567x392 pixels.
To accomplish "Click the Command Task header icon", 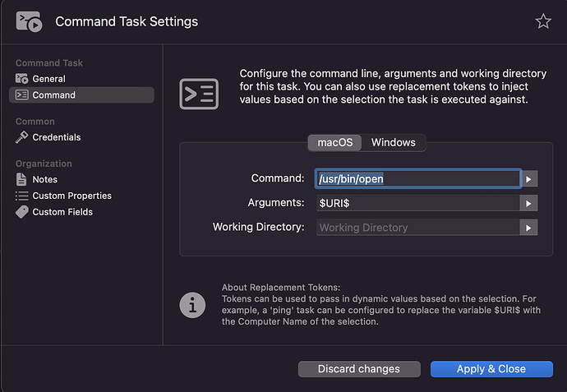I will click(x=29, y=22).
